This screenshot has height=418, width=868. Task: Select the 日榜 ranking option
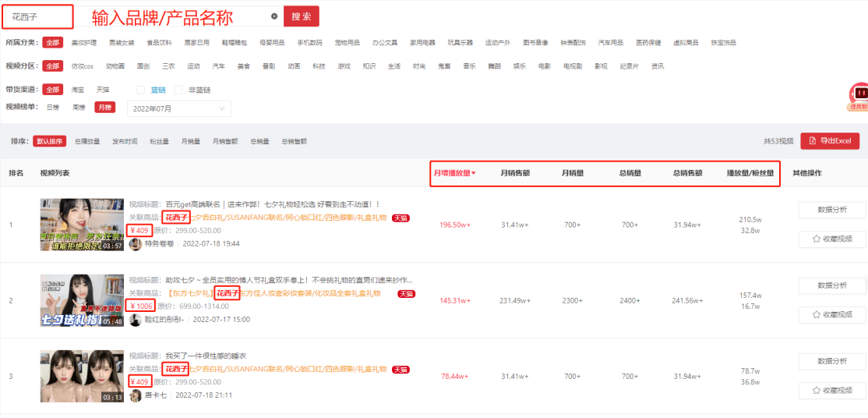click(x=52, y=108)
